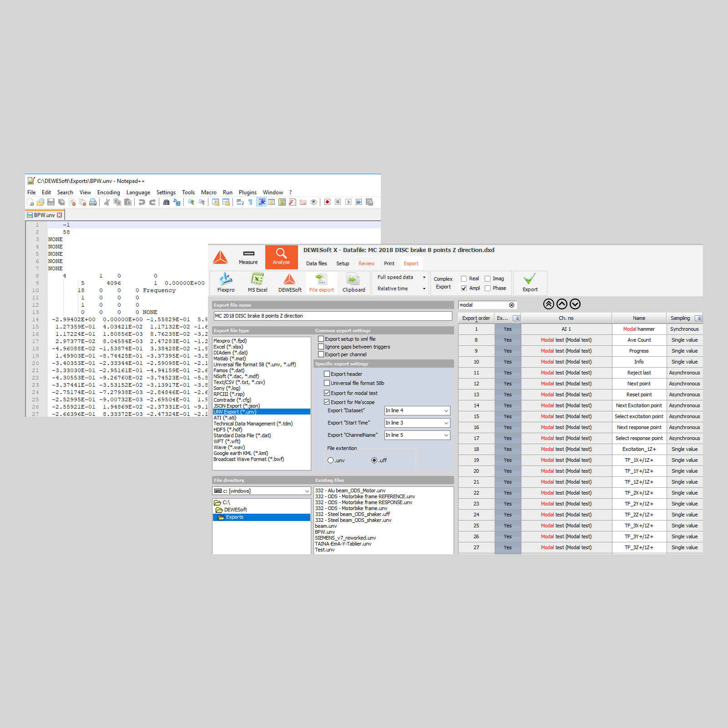
Task: Select DEWESoft export icon
Action: (290, 283)
